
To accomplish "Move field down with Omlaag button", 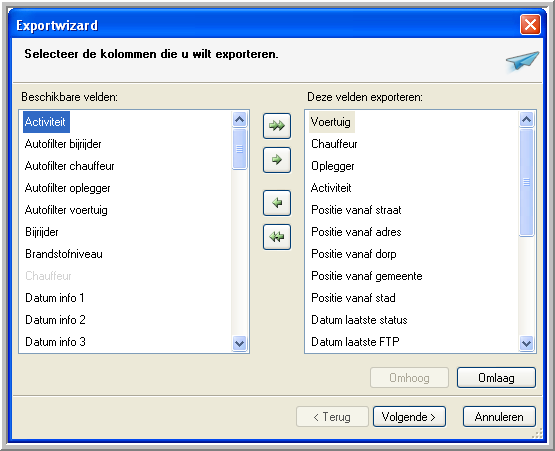I will [496, 378].
